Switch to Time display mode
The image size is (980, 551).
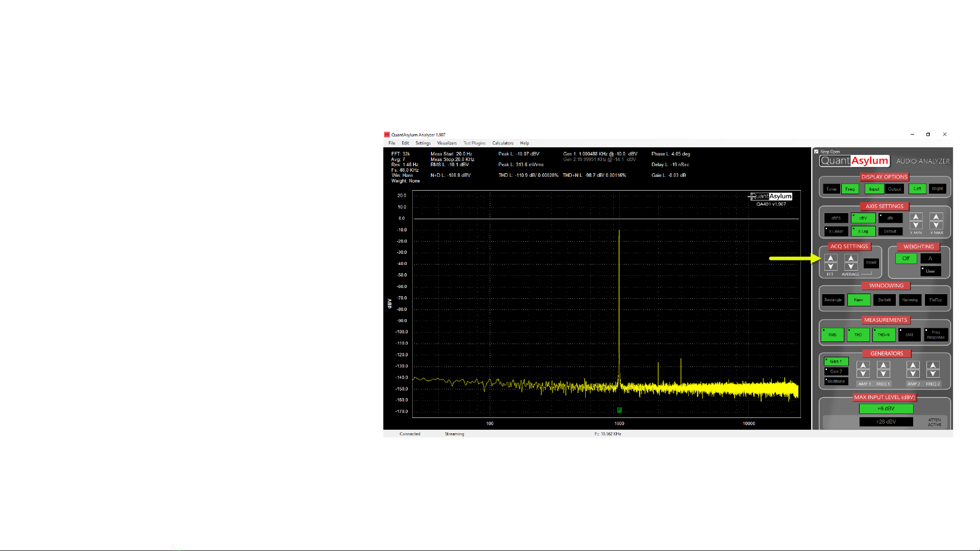832,189
